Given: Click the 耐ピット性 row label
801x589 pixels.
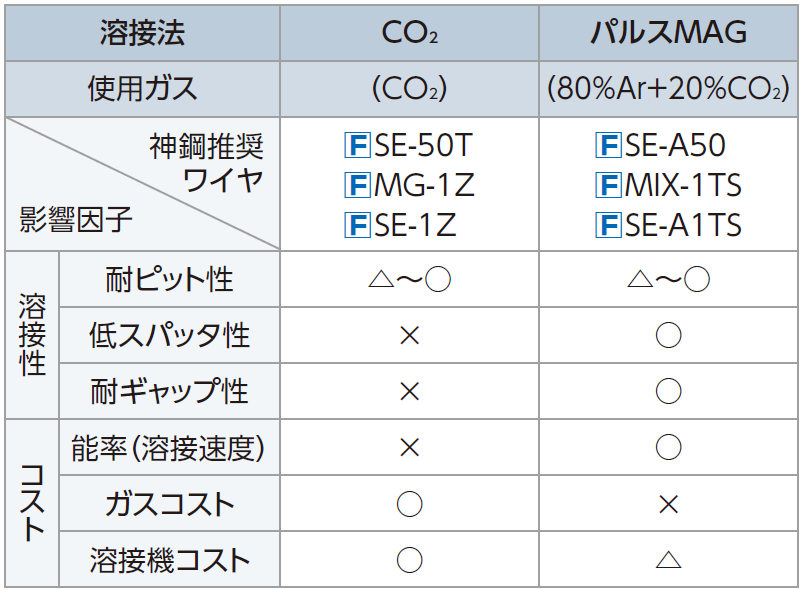Looking at the screenshot, I should point(169,279).
